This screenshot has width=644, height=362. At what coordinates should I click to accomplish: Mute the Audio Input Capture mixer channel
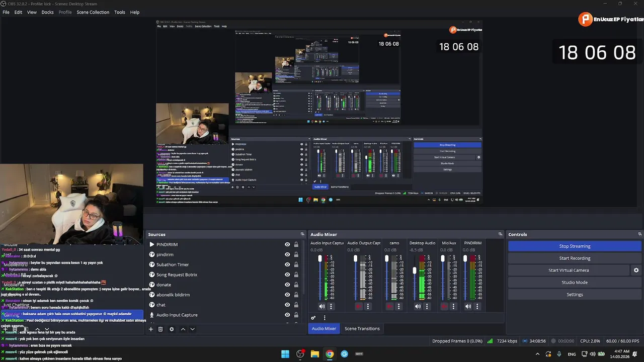pyautogui.click(x=322, y=306)
